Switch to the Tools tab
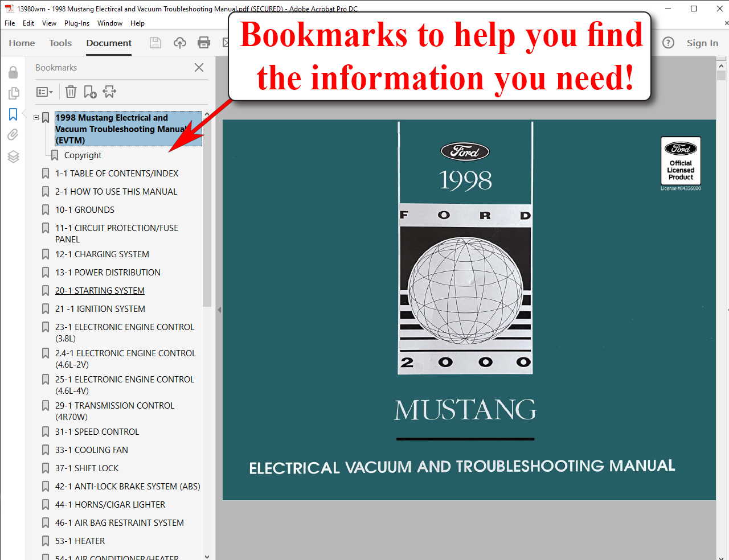The height and width of the screenshot is (560, 729). click(x=60, y=43)
